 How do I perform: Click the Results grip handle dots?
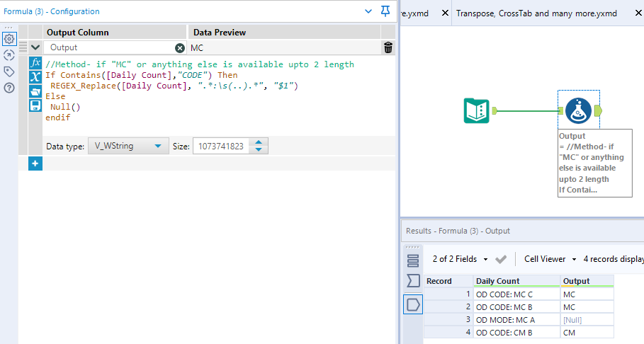pyautogui.click(x=412, y=248)
